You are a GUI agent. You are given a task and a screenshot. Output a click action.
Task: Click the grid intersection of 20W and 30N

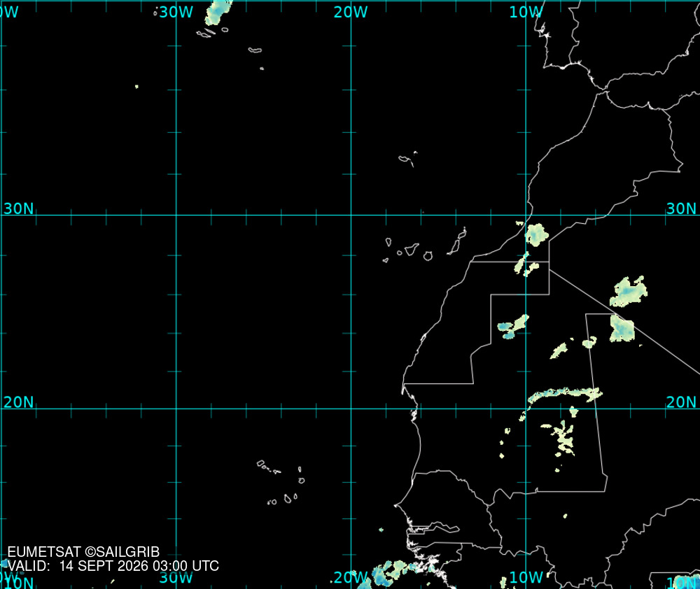click(351, 215)
